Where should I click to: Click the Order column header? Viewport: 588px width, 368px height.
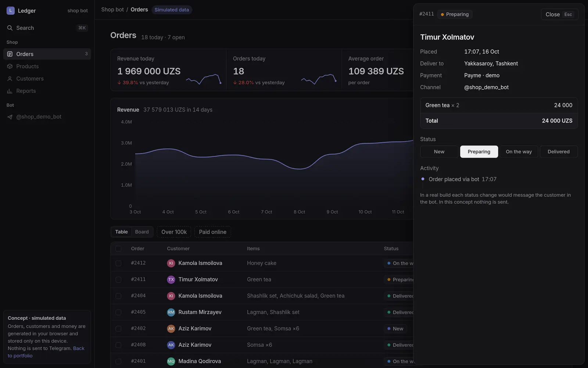click(x=137, y=249)
